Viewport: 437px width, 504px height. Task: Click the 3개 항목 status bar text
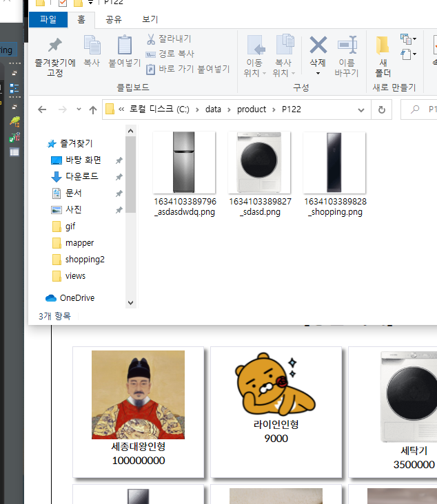tap(54, 316)
